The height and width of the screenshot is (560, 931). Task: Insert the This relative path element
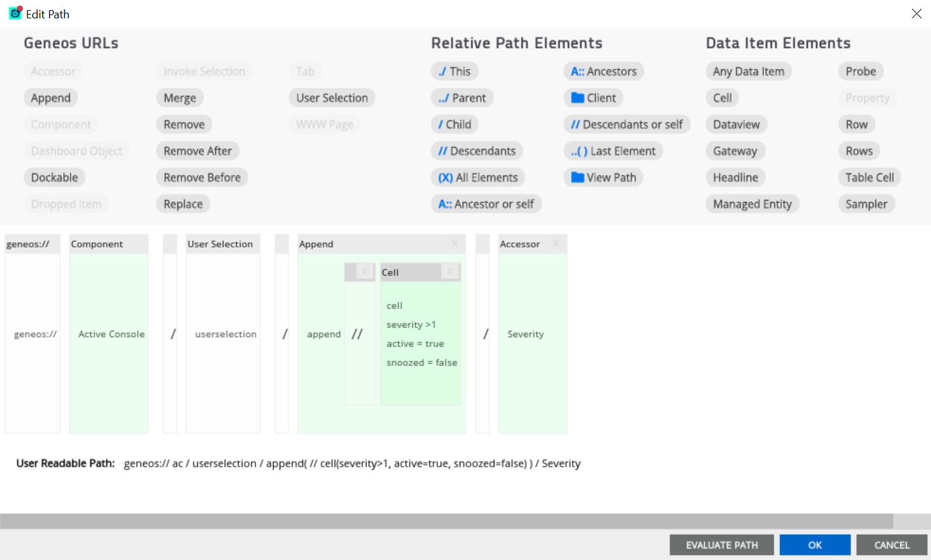455,71
